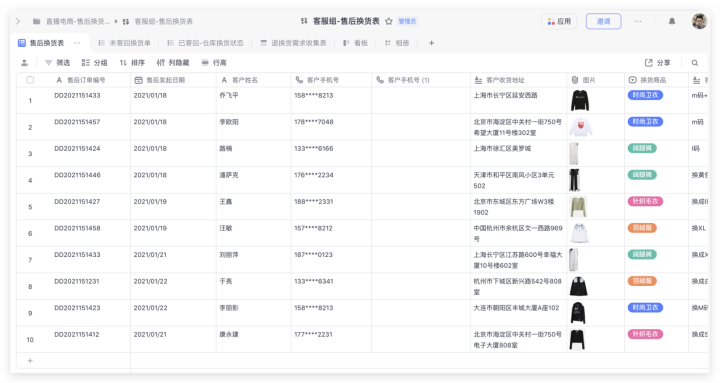Click the person icon in the toolbar
This screenshot has height=383, width=720.
point(25,62)
